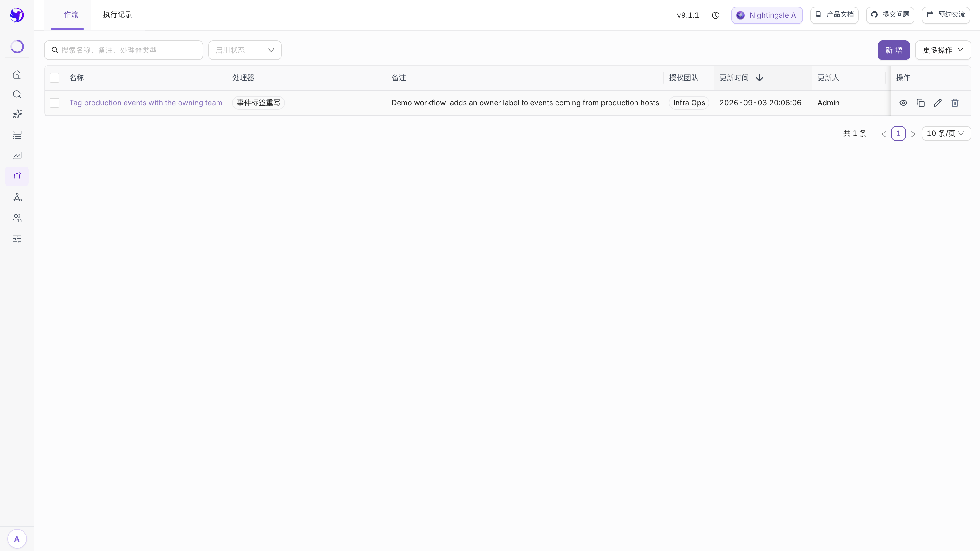Click the purple ring icon in sidebar

pyautogui.click(x=17, y=47)
